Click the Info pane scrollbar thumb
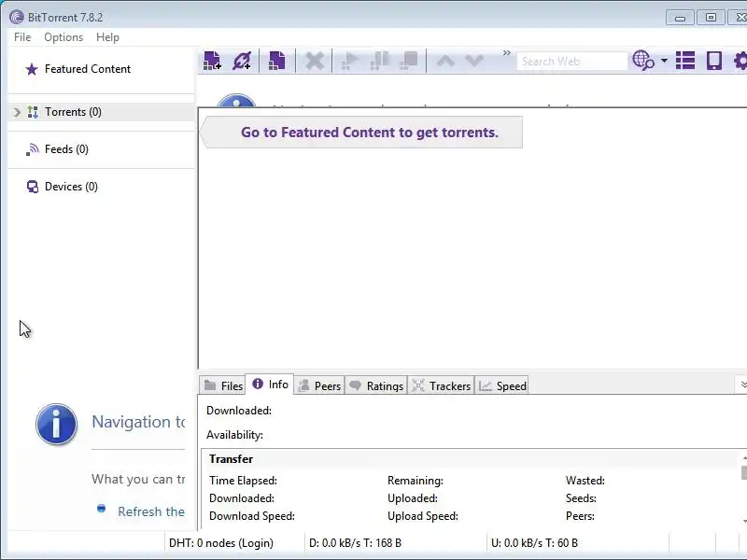The height and width of the screenshot is (560, 747). [744, 472]
